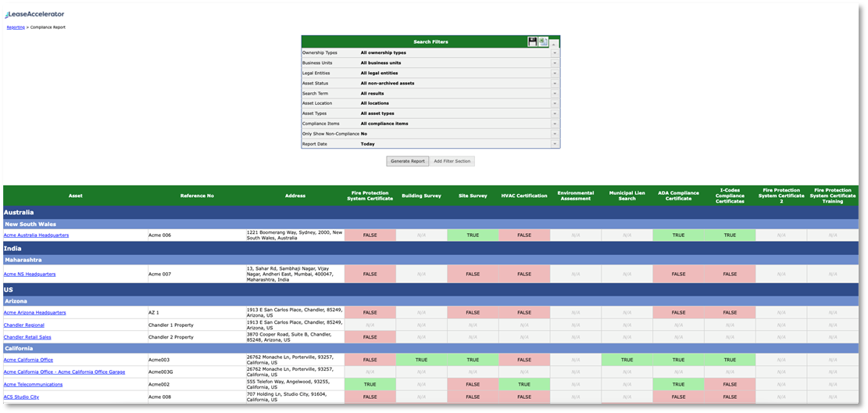Click the save filters floppy disk icon
The height and width of the screenshot is (413, 868).
coord(533,42)
